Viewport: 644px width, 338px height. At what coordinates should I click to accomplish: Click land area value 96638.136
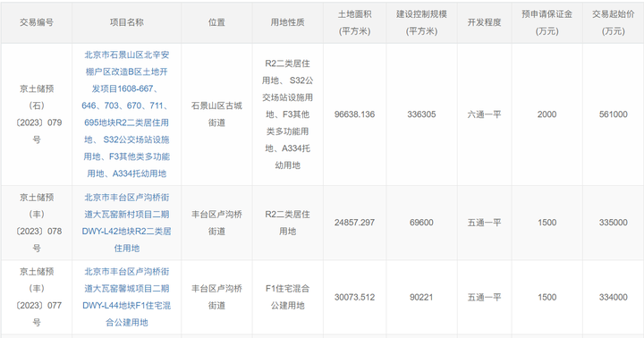click(354, 114)
